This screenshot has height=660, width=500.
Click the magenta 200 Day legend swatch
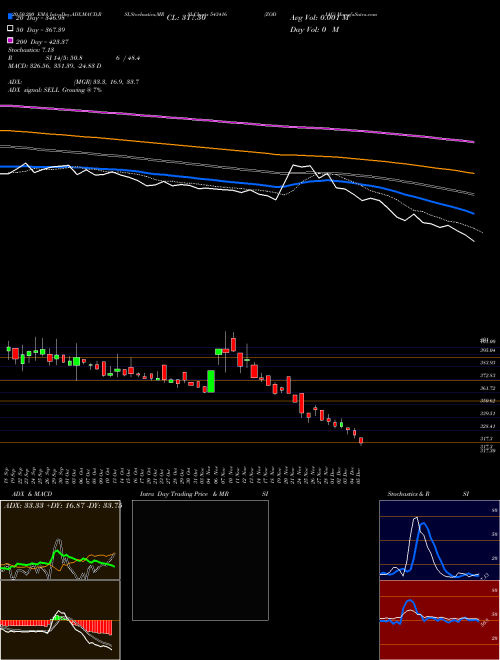pyautogui.click(x=10, y=40)
